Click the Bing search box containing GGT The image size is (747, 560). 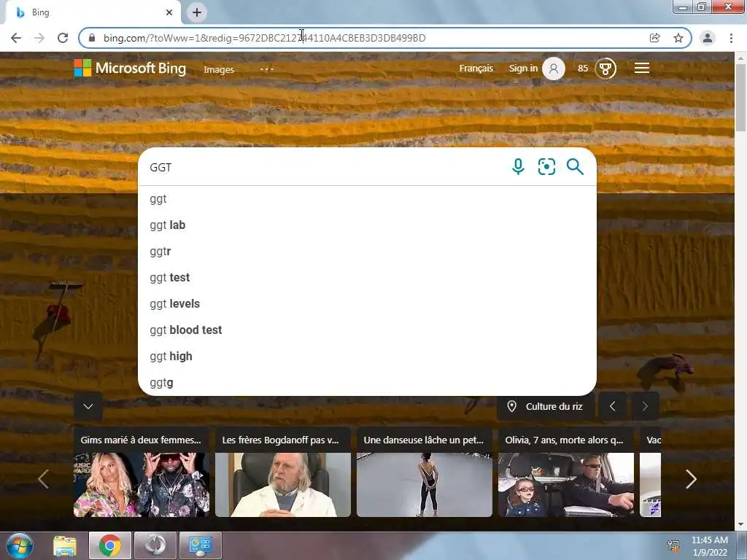coord(324,167)
